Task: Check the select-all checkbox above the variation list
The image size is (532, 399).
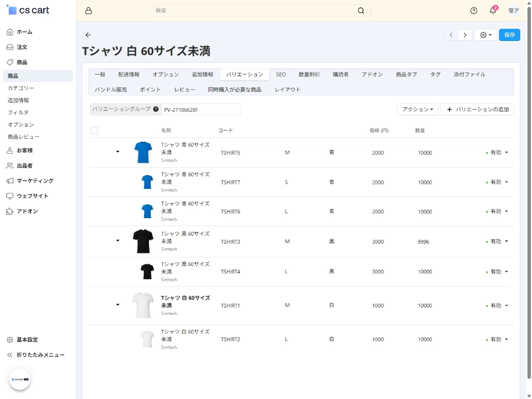Action: (x=94, y=130)
